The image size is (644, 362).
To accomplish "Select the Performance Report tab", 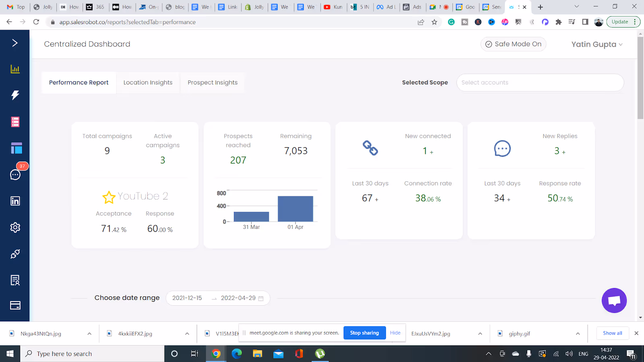I will click(79, 82).
